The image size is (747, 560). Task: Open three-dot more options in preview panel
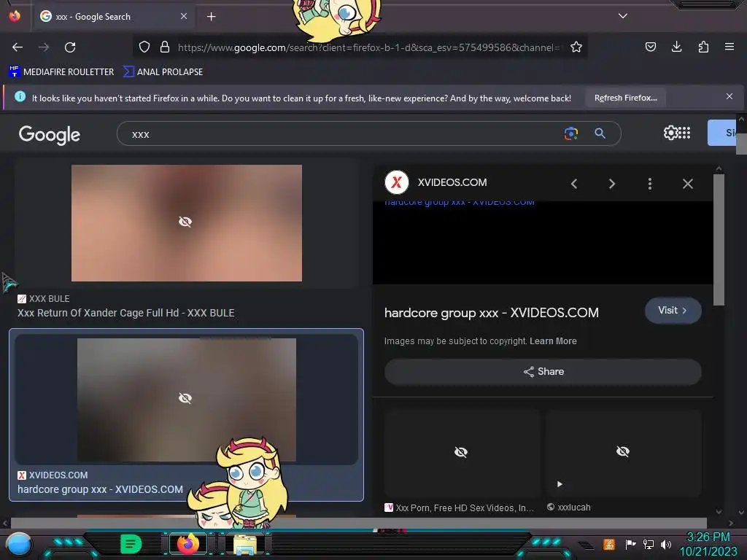click(650, 184)
